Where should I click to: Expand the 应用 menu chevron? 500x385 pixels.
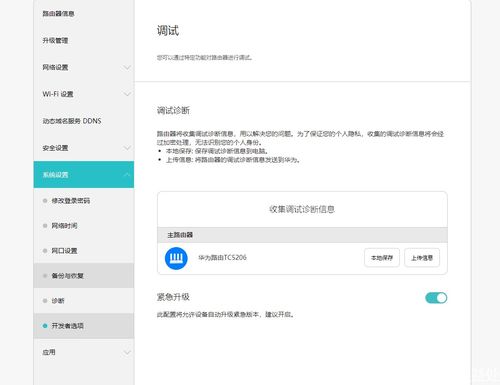127,352
